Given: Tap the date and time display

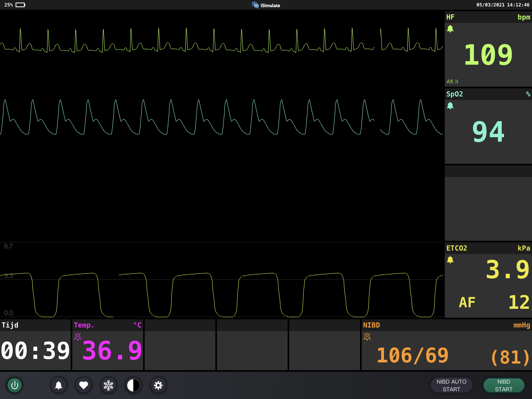Looking at the screenshot, I should tap(503, 5).
